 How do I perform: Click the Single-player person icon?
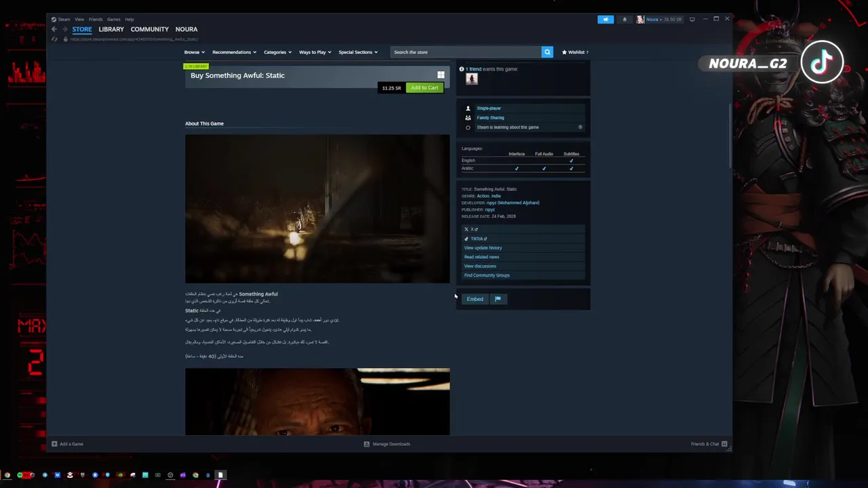(468, 108)
